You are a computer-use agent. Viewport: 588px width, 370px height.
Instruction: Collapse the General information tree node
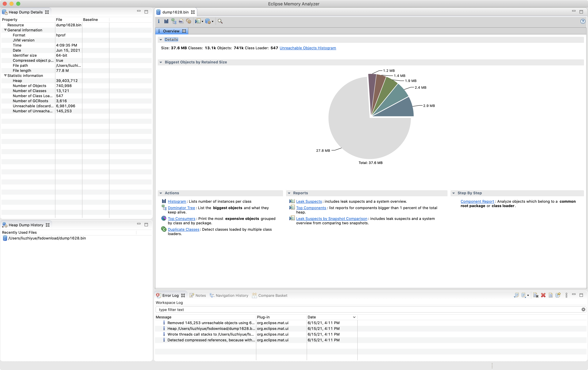coord(5,30)
